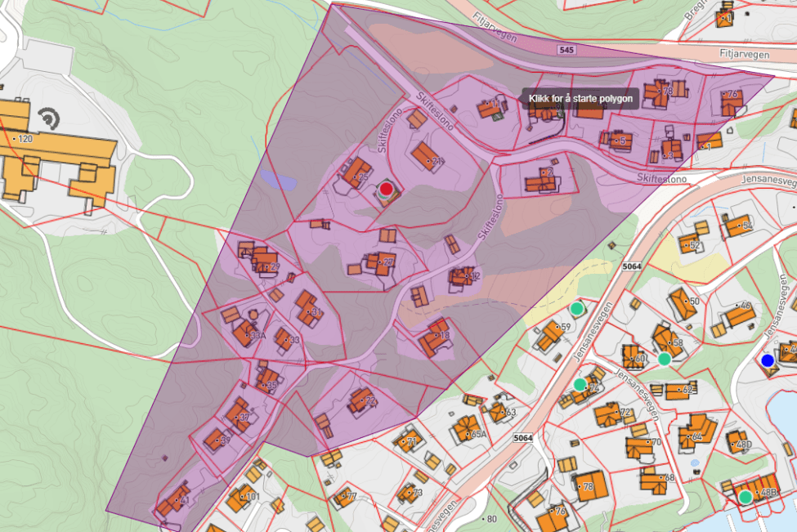Select building 41 at the polygon's lower corner
This screenshot has height=532, width=797.
172,498
